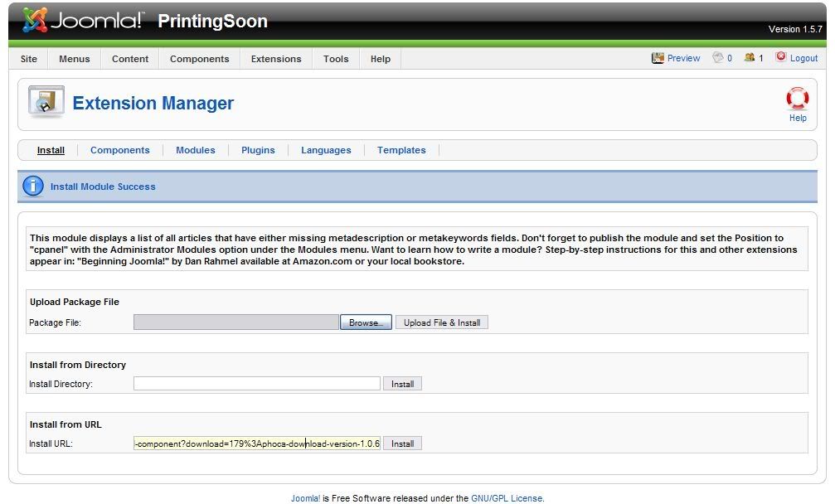The image size is (835, 504).
Task: Open the Tools menu
Action: click(x=336, y=59)
